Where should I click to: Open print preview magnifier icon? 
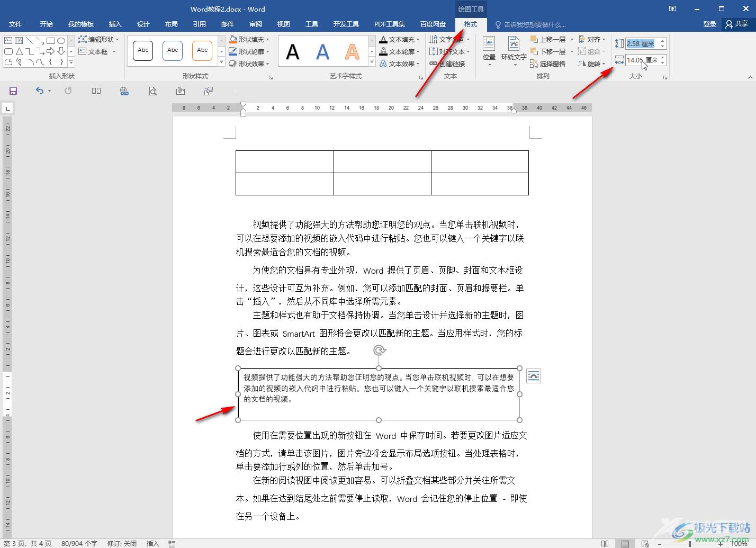coord(152,91)
